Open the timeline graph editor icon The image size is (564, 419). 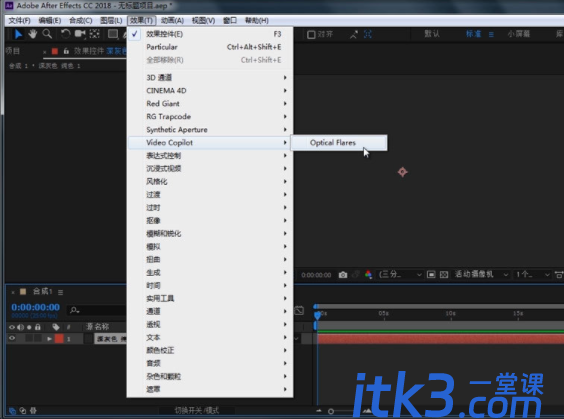pos(299,310)
